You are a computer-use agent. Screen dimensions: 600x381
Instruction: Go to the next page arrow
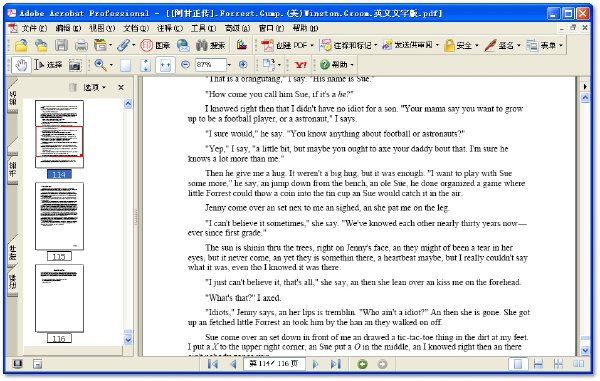pyautogui.click(x=315, y=364)
